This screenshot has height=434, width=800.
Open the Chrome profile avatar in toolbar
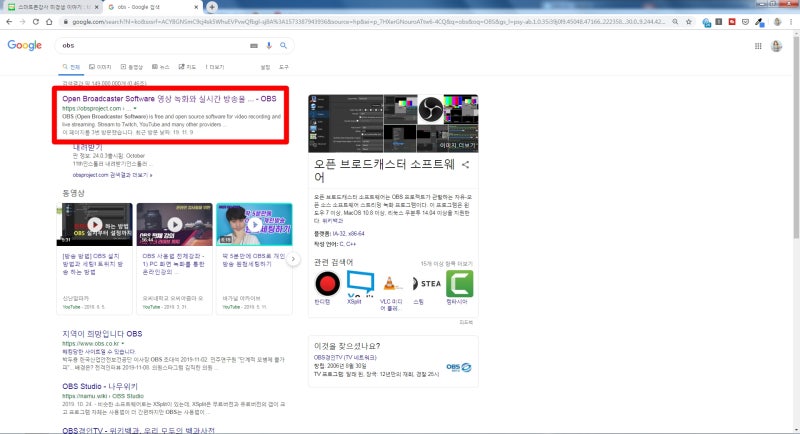coord(777,22)
